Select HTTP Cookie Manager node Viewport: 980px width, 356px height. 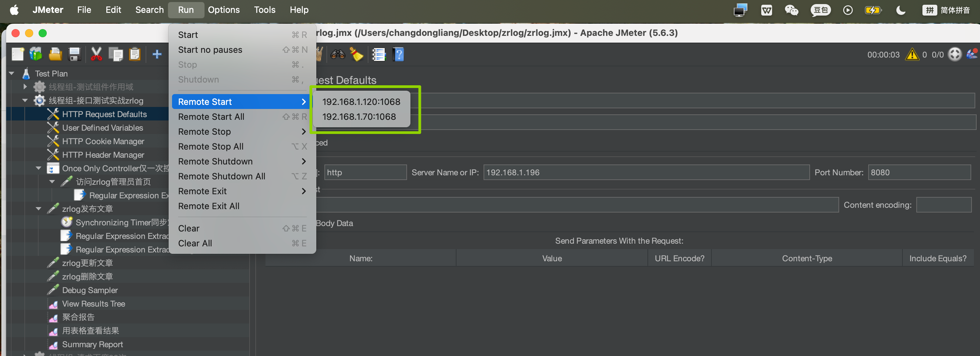pos(103,141)
